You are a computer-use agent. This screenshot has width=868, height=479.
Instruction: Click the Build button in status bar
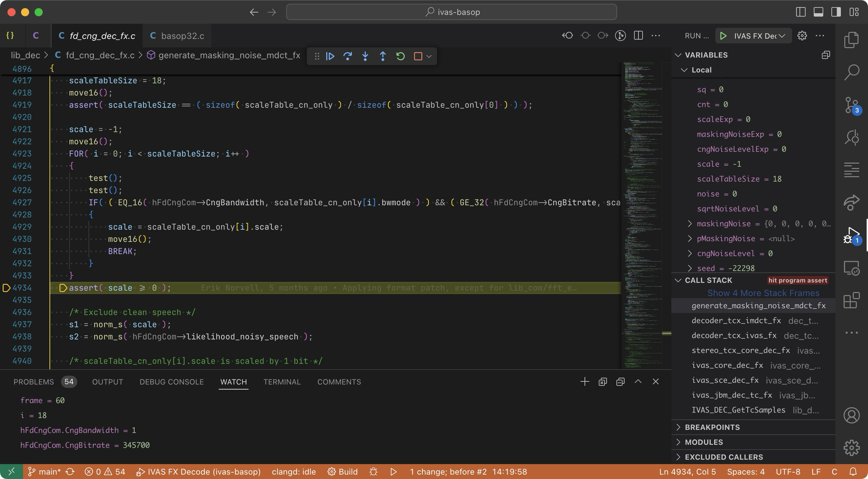pos(343,472)
